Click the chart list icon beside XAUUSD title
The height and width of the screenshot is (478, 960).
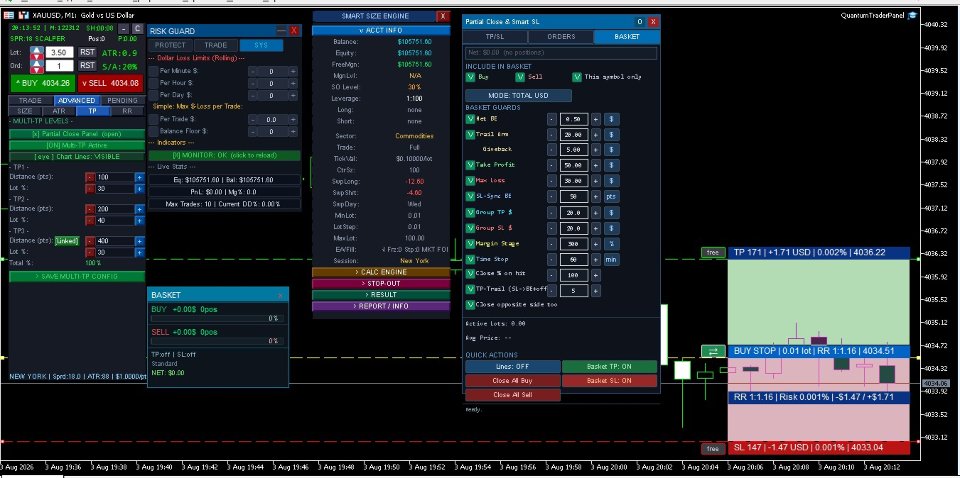point(9,15)
